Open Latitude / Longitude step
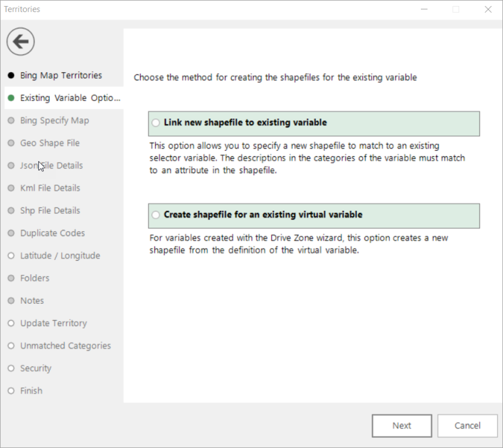503x448 pixels. point(60,256)
